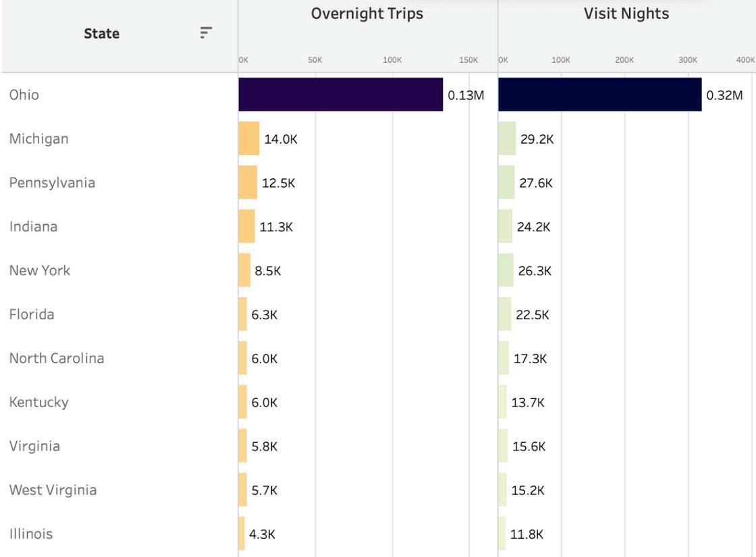Select the Illinois state row label
The width and height of the screenshot is (756, 557).
(x=31, y=533)
